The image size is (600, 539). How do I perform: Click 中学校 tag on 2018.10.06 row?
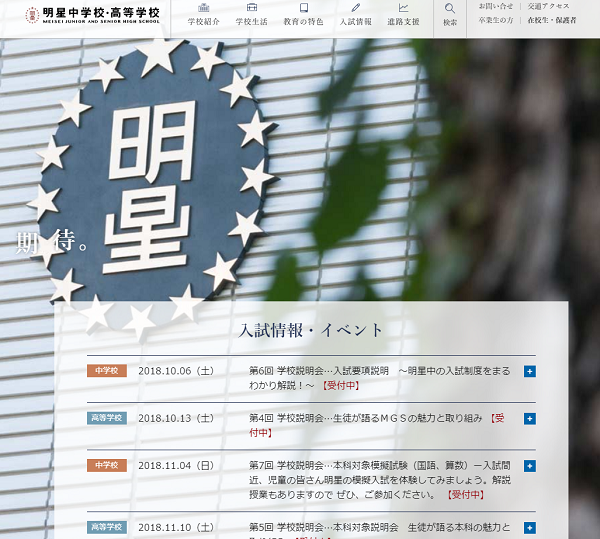[x=107, y=371]
